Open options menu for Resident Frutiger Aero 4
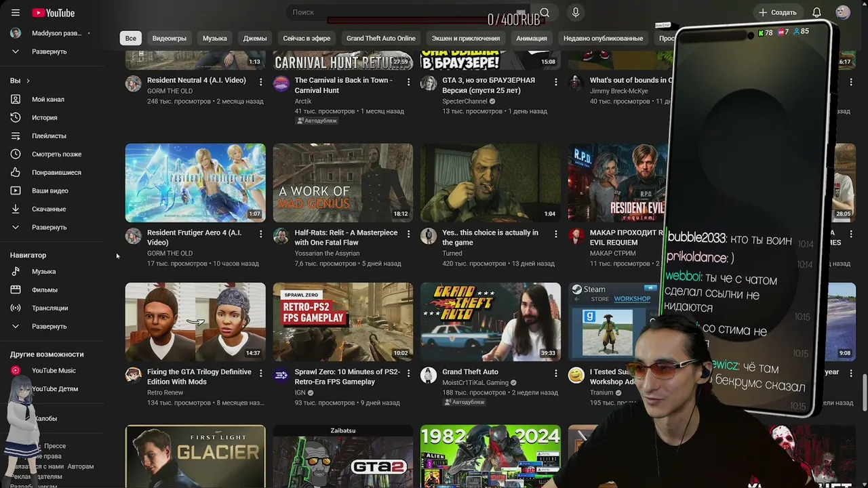Screen dimensions: 868x488 [260, 234]
